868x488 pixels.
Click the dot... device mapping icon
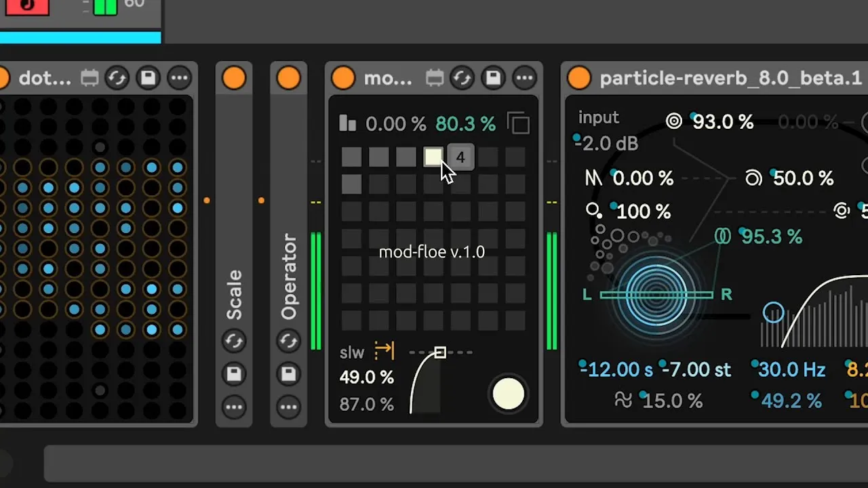coord(90,78)
